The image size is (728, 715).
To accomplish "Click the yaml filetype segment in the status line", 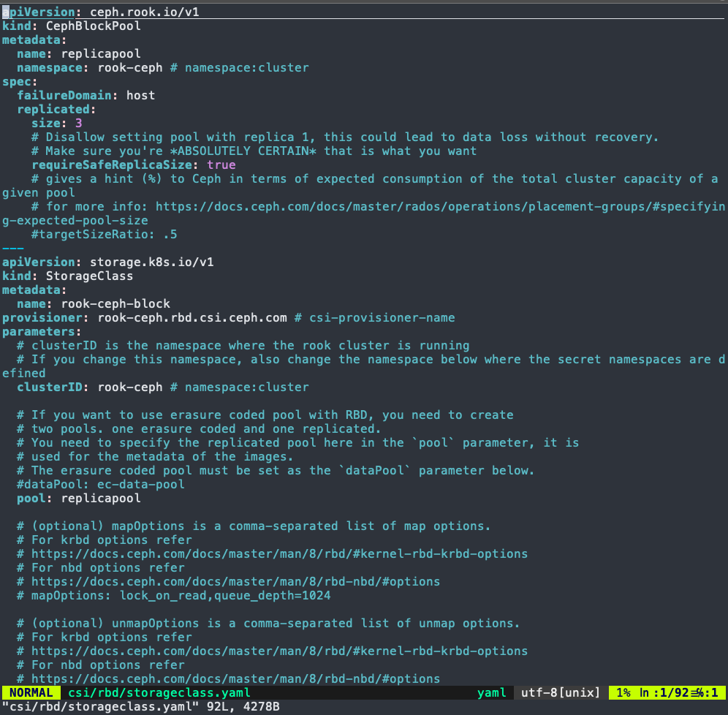I will tap(492, 692).
